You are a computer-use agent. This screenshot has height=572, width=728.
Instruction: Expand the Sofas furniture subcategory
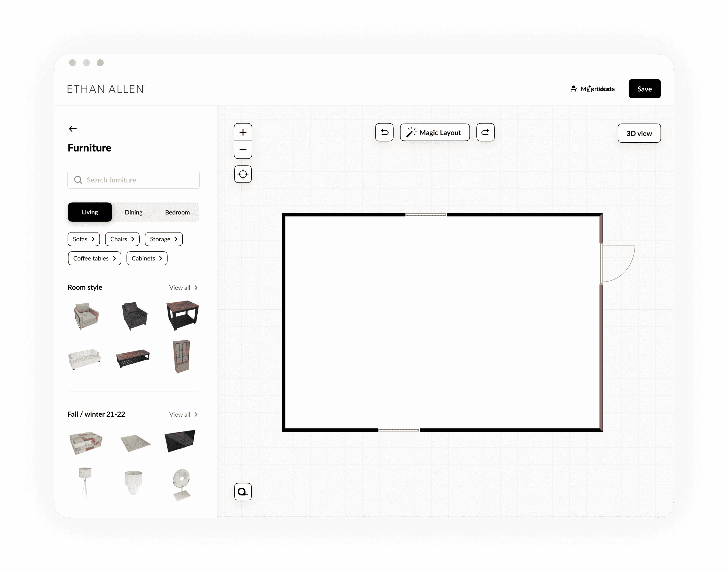tap(83, 239)
